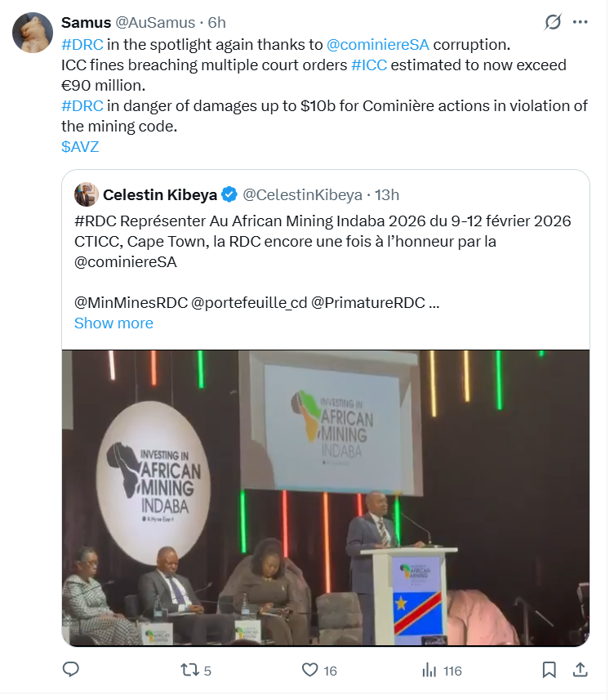Open the three-dot more options menu
Screen dimensions: 614x700
581,22
